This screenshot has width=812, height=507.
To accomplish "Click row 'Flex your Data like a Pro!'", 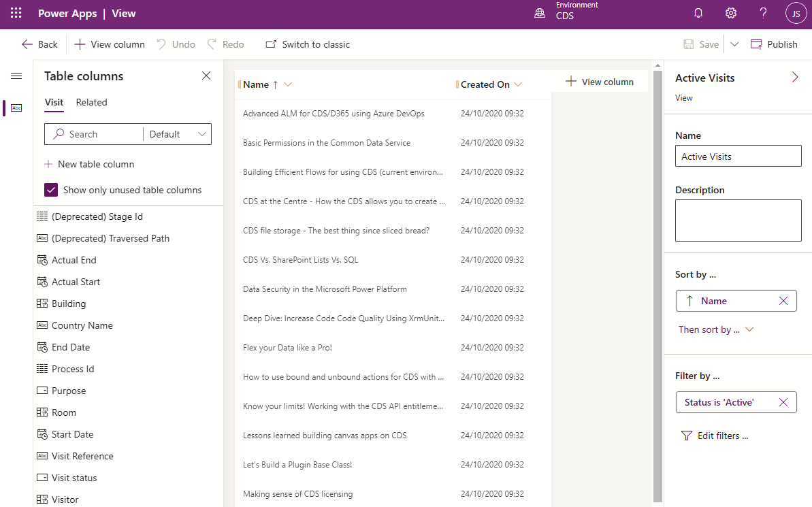I will (393, 348).
